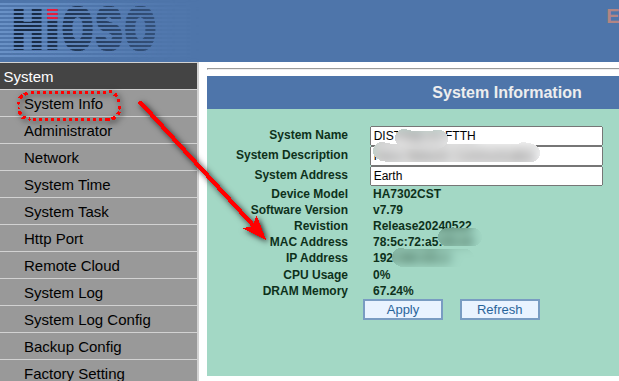
Task: Focus the System Description input field
Action: pyautogui.click(x=486, y=156)
